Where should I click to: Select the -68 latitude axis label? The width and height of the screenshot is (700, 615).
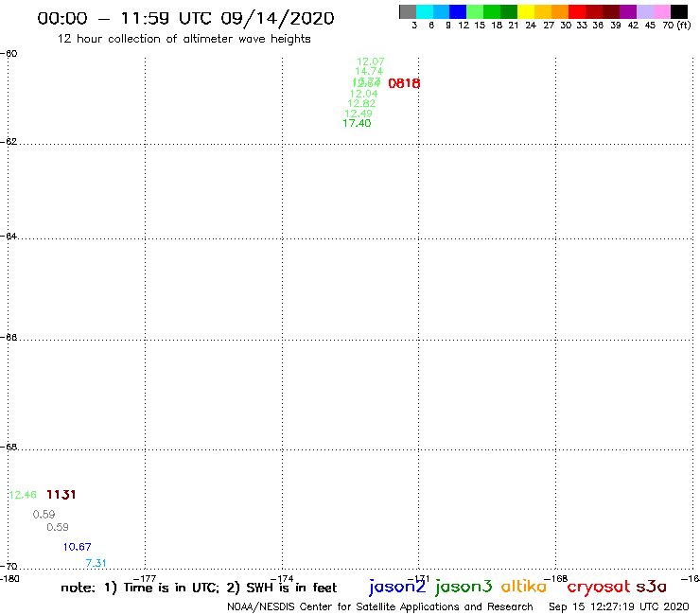click(9, 448)
